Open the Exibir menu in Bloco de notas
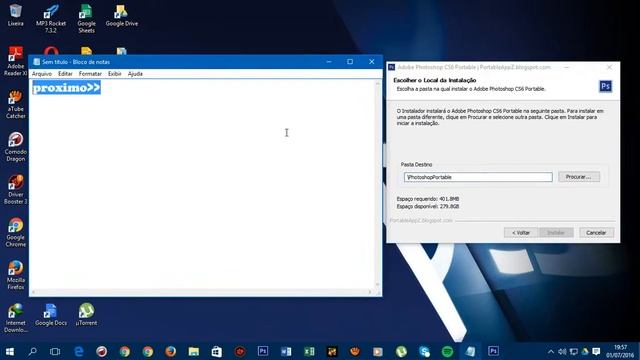Screen dimensions: 640x360 tap(115, 74)
